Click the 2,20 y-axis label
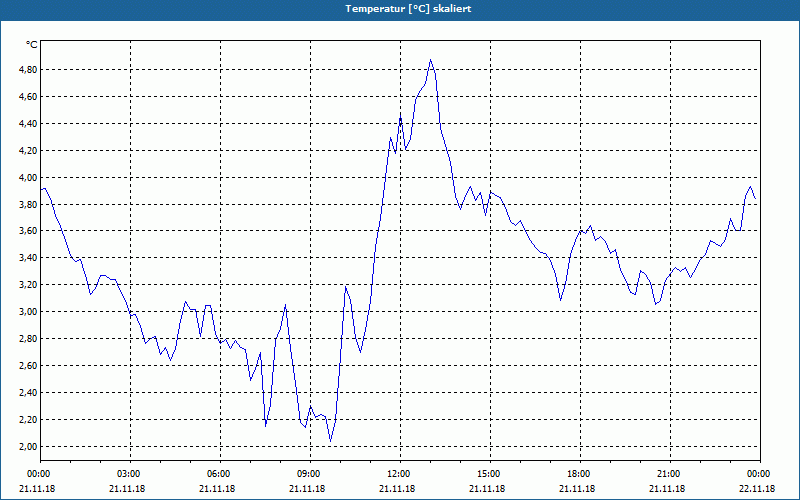 click(28, 420)
